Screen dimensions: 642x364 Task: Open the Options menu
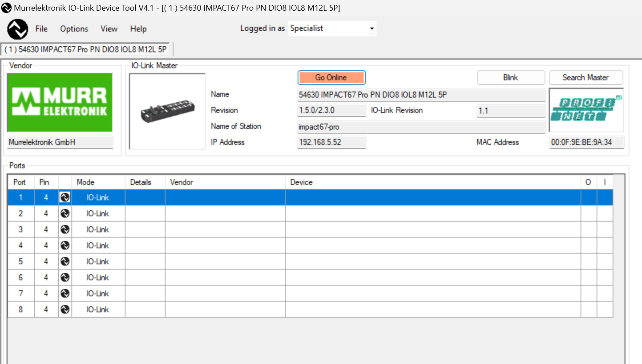pos(74,29)
